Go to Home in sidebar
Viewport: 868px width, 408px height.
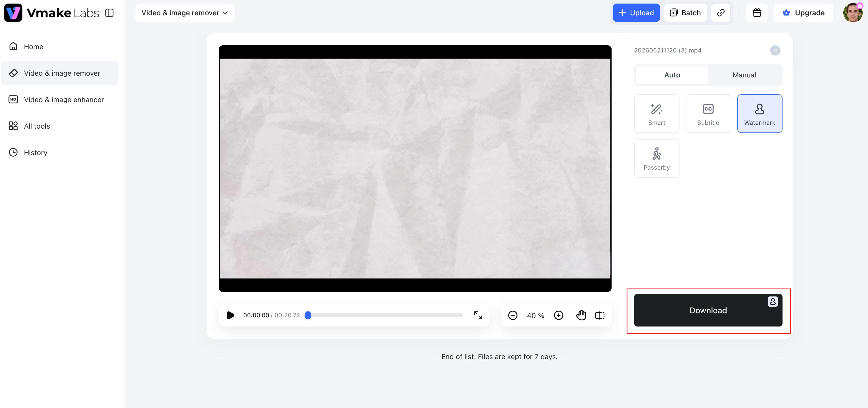tap(60, 47)
